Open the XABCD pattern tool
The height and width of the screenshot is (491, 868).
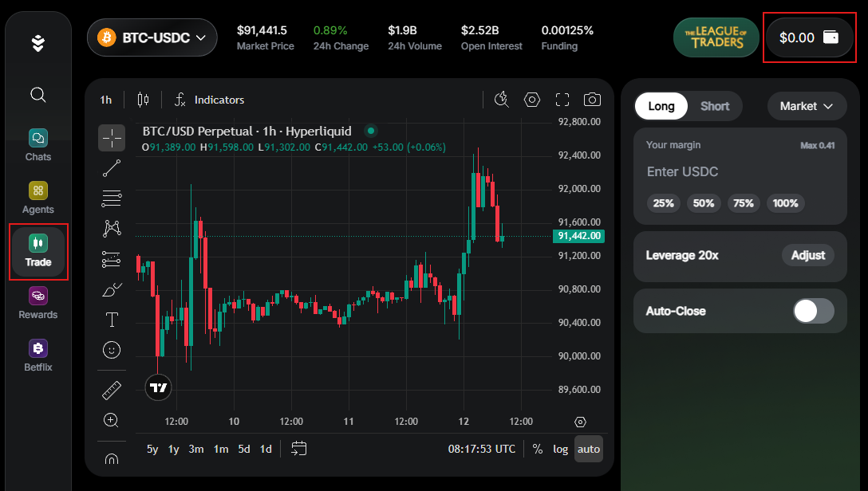[x=112, y=228]
